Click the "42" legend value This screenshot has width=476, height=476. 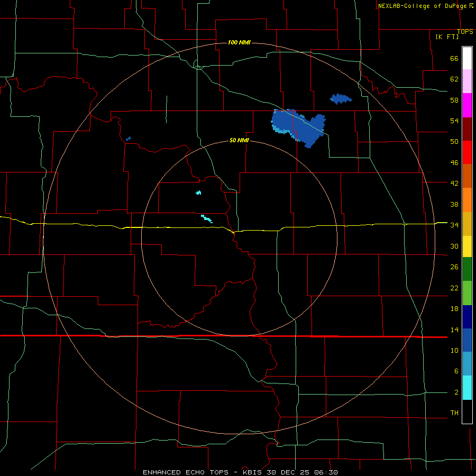coord(454,184)
